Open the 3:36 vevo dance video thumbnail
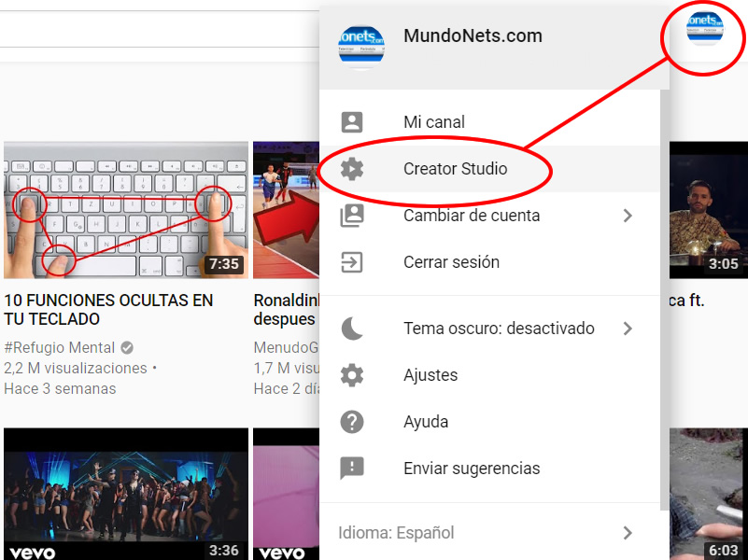The image size is (748, 560). (126, 494)
